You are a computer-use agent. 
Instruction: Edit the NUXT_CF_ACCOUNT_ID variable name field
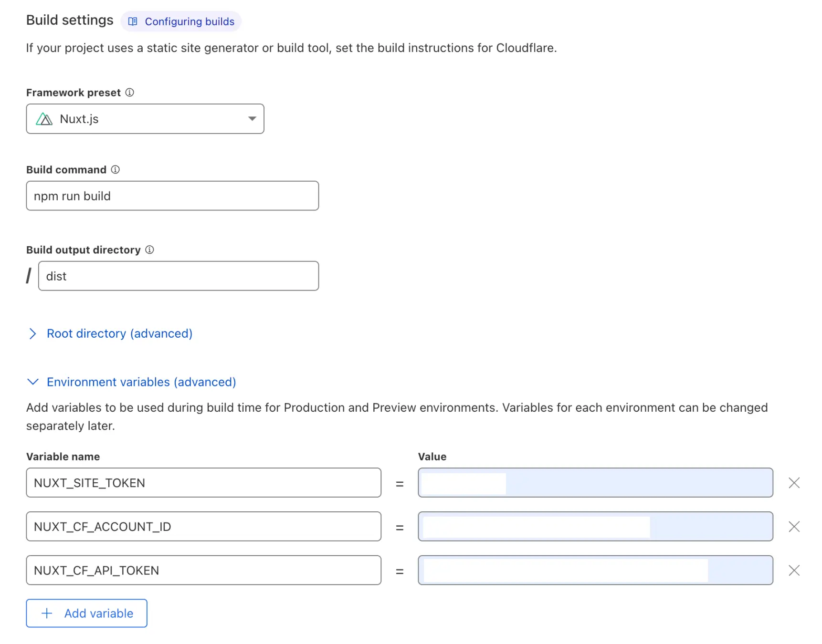click(x=203, y=527)
